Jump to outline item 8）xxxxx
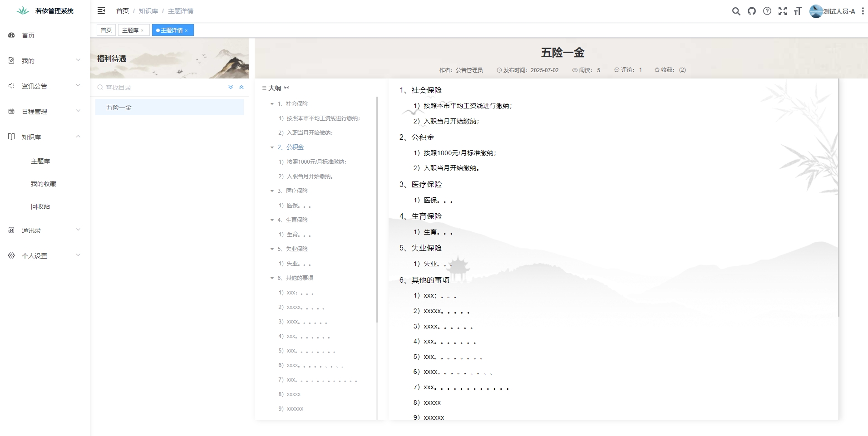 click(290, 394)
